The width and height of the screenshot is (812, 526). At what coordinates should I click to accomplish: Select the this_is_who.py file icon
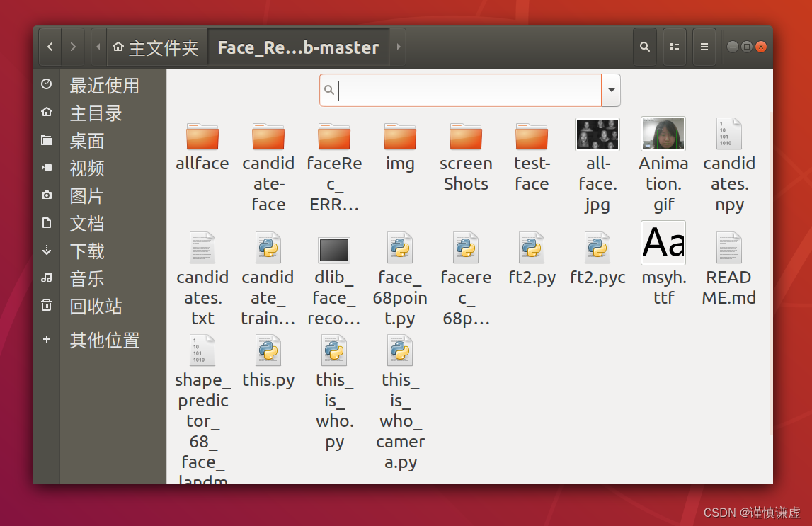[334, 350]
